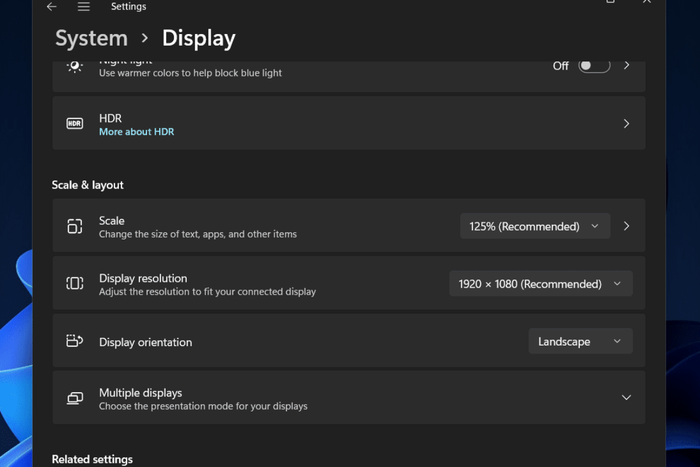Image resolution: width=700 pixels, height=467 pixels.
Task: Click the Display breadcrumb title
Action: 199,38
